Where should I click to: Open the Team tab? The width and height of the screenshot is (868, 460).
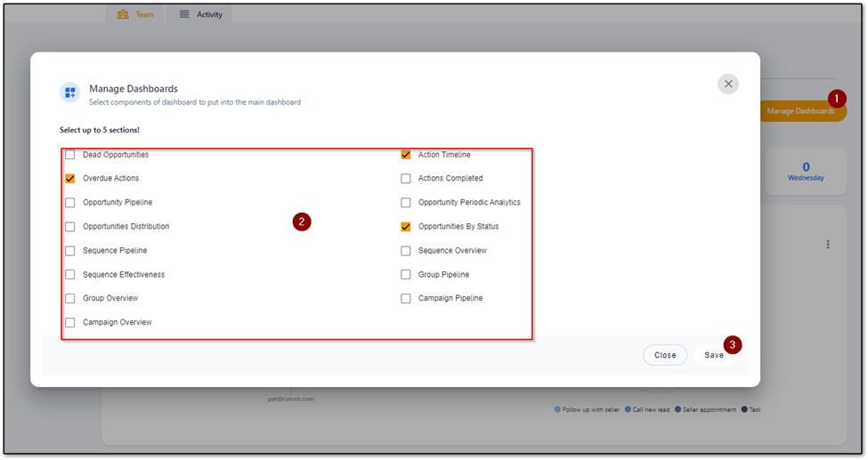pos(135,14)
